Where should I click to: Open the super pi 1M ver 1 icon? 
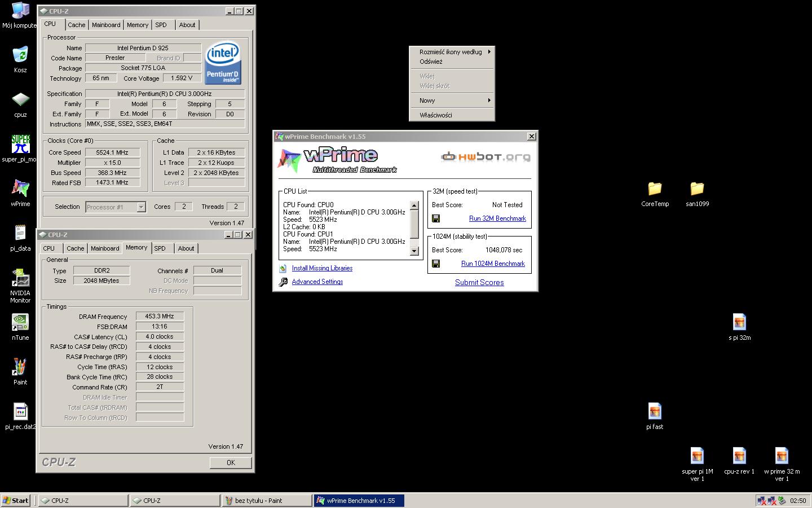pyautogui.click(x=697, y=456)
